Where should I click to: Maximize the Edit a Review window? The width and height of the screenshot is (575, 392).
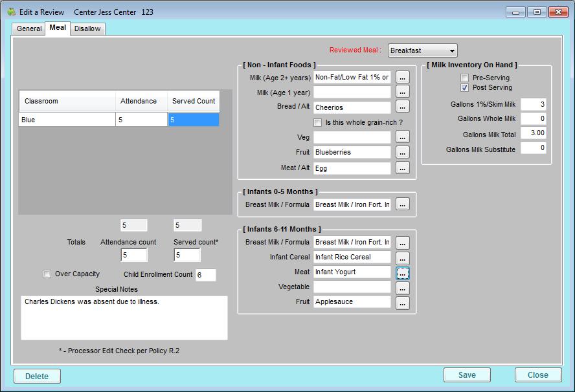[537, 12]
